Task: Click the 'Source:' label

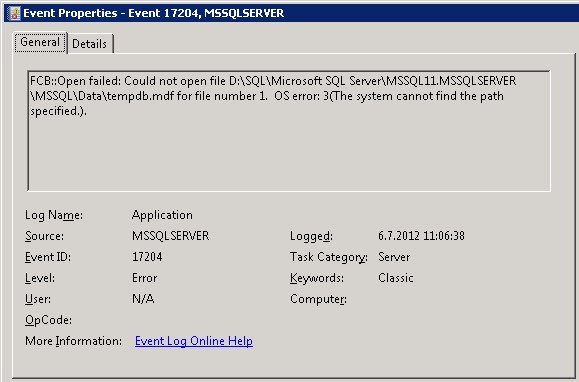Action: (x=44, y=236)
